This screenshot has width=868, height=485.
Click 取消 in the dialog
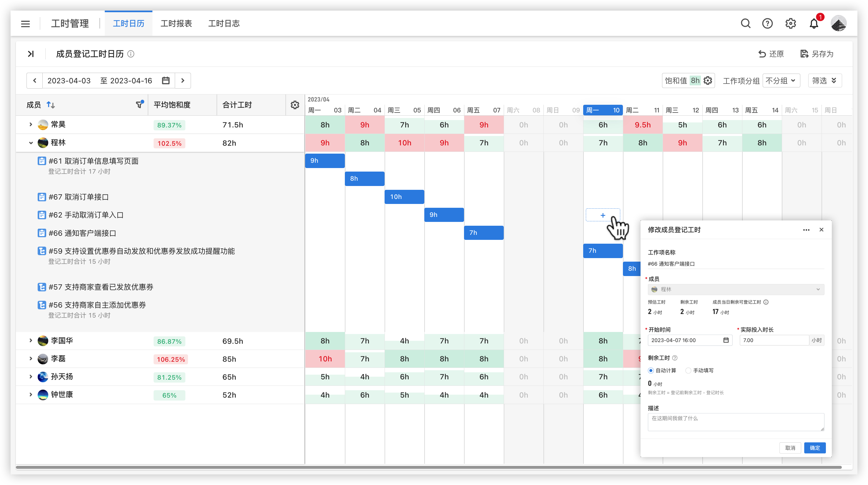[790, 448]
